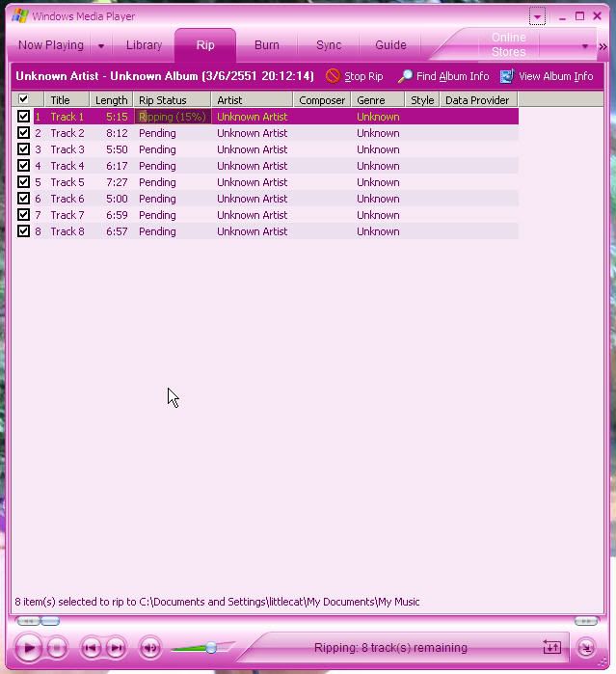Select Track 2 title
This screenshot has height=674, width=616.
click(x=67, y=133)
